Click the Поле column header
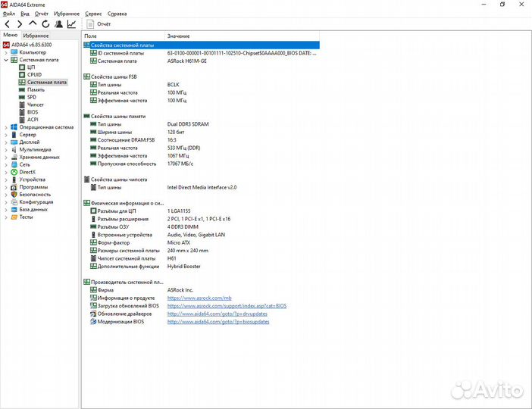The image size is (532, 409). pyautogui.click(x=124, y=36)
